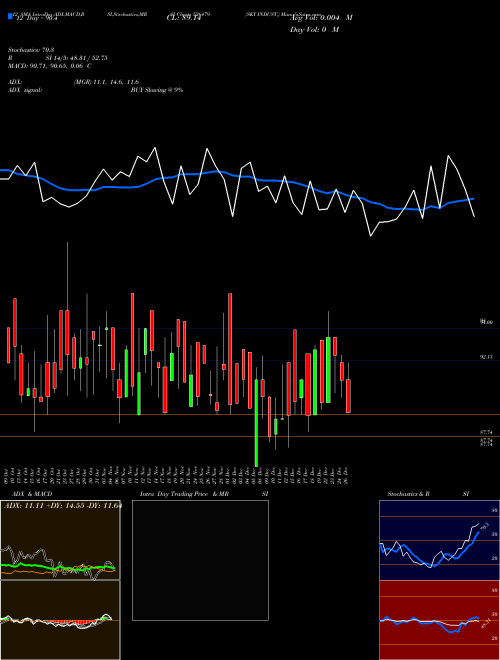Click the RSI 14/3 value '48.31 / 52.73'
Screen dimensions: 500x660
coord(89,58)
